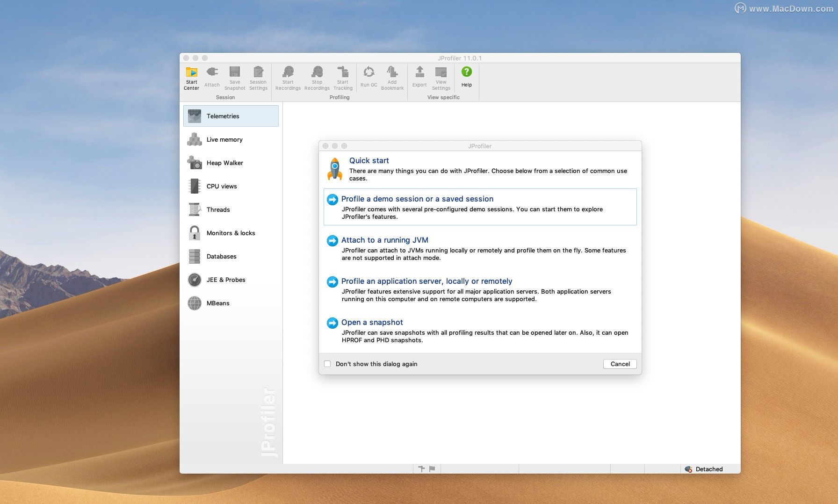Image resolution: width=838 pixels, height=504 pixels.
Task: Click the Cancel button
Action: tap(620, 364)
